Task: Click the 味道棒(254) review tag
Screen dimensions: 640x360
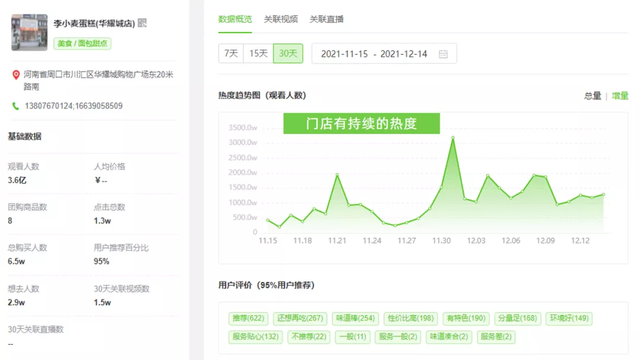Action: (x=356, y=318)
